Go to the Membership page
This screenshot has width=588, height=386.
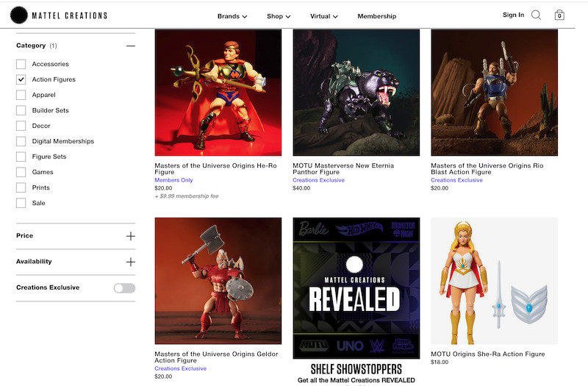click(377, 16)
